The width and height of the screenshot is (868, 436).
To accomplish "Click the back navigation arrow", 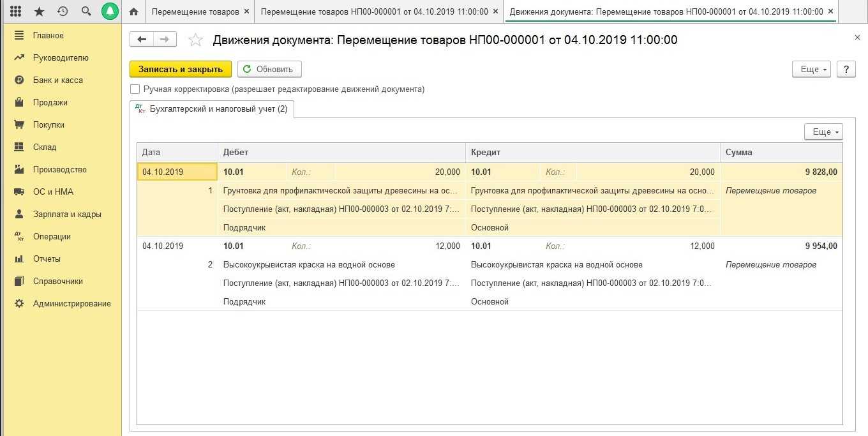I will pos(142,40).
